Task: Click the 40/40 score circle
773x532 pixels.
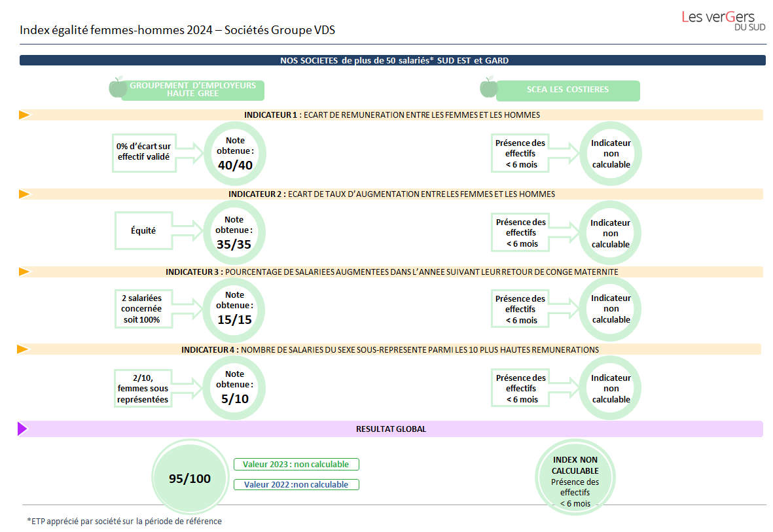Action: click(x=235, y=153)
